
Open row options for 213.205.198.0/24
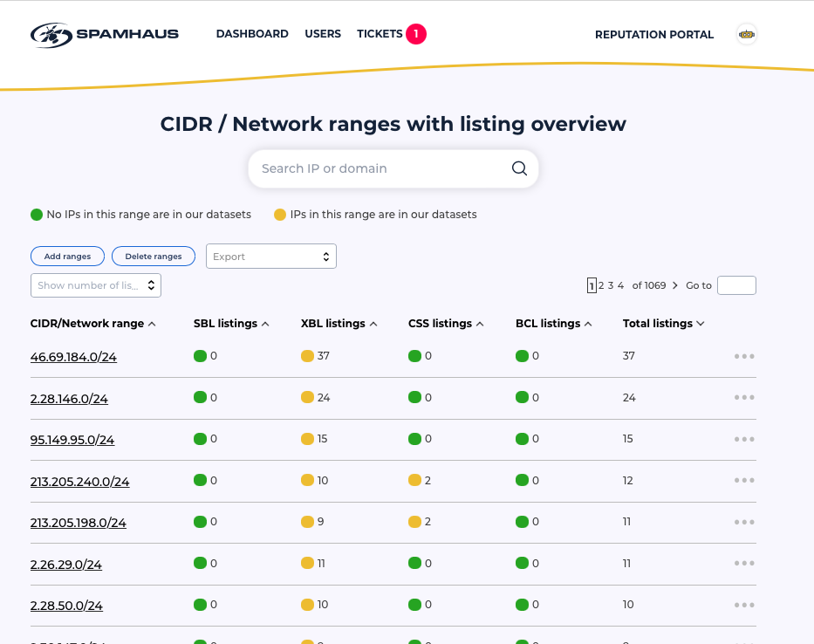pyautogui.click(x=744, y=522)
